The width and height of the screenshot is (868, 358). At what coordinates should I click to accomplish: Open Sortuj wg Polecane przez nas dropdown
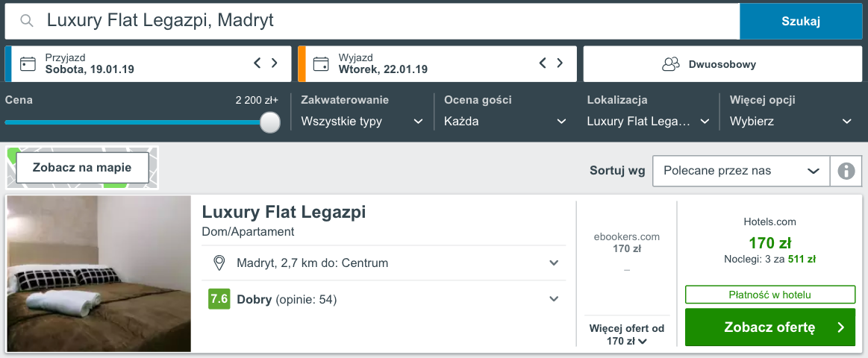pyautogui.click(x=741, y=171)
